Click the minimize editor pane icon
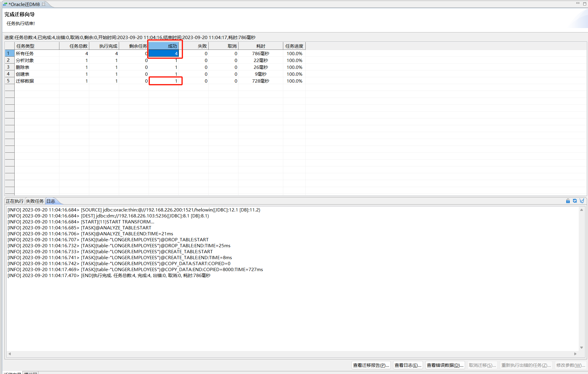 pos(578,3)
